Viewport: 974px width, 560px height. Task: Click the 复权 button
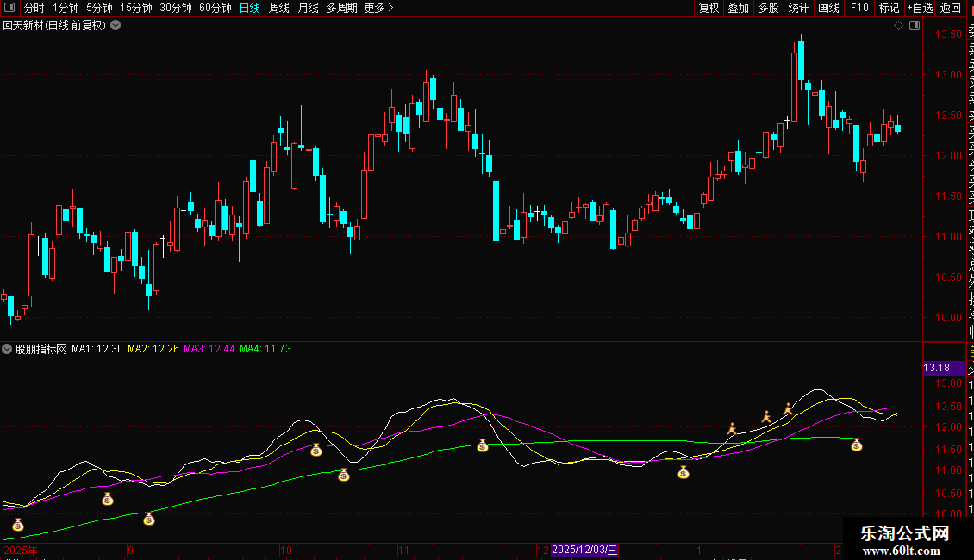(709, 8)
